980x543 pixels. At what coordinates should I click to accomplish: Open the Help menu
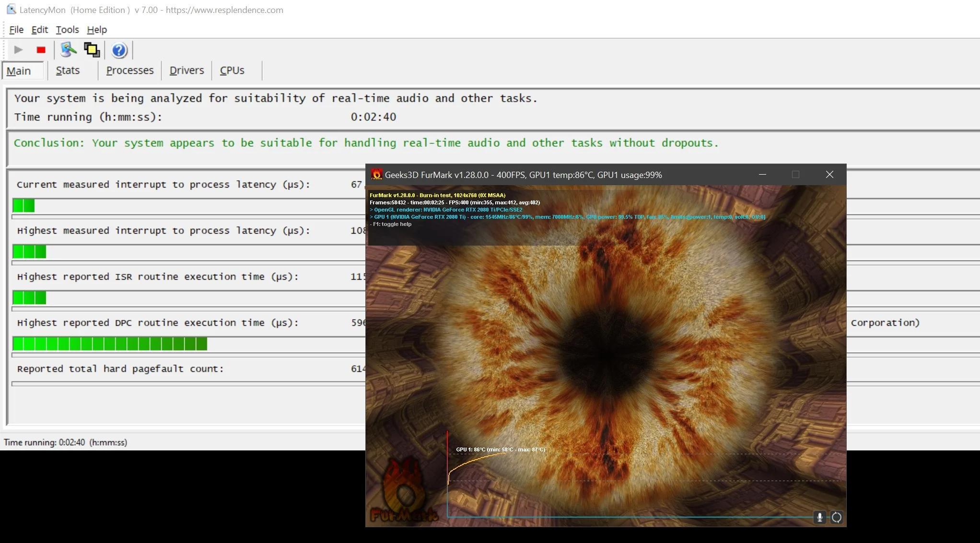tap(97, 30)
